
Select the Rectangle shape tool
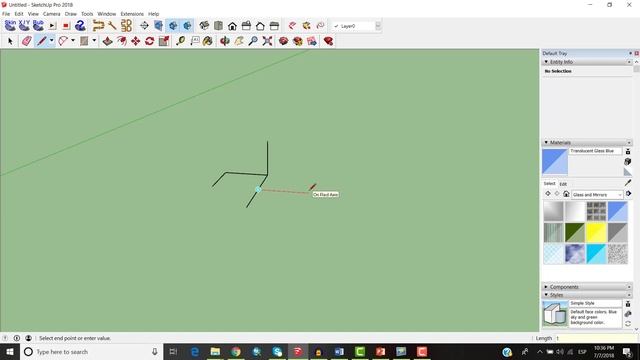click(x=84, y=41)
